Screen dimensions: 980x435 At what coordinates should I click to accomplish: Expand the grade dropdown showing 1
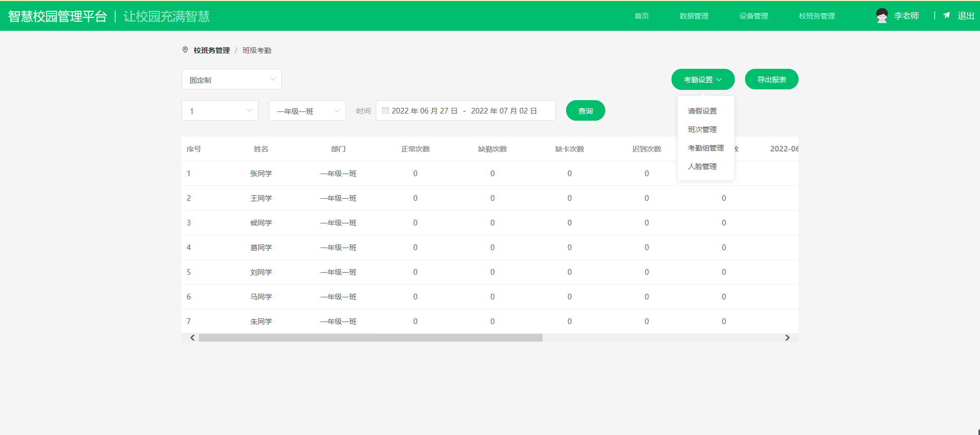point(220,111)
